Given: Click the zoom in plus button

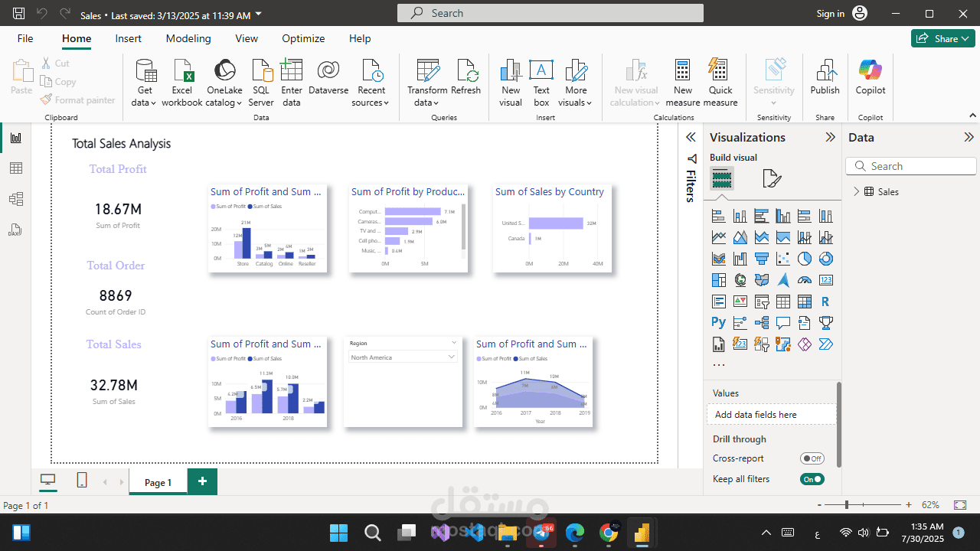Looking at the screenshot, I should (x=909, y=505).
